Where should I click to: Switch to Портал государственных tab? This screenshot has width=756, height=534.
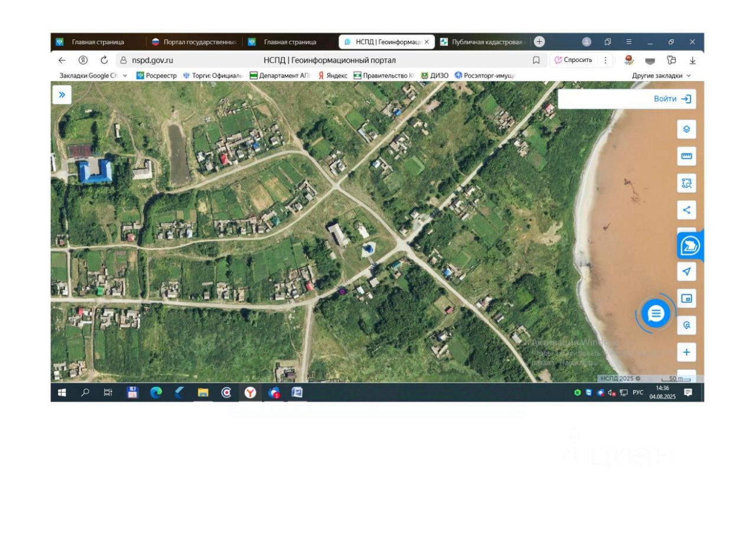[194, 42]
